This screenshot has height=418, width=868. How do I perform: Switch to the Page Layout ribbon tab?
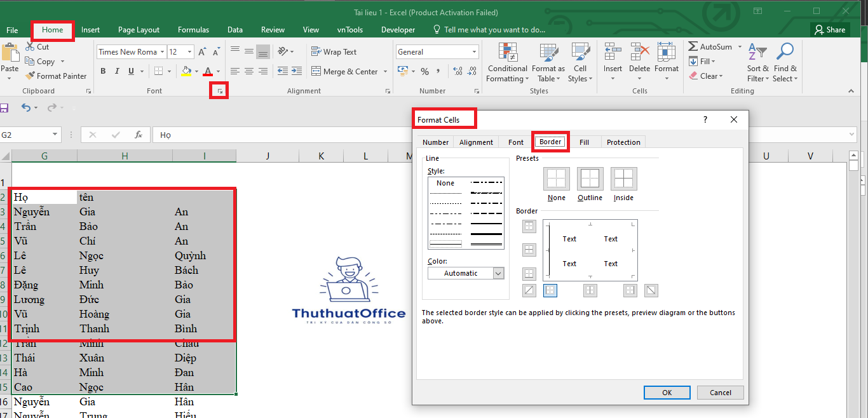click(x=139, y=30)
